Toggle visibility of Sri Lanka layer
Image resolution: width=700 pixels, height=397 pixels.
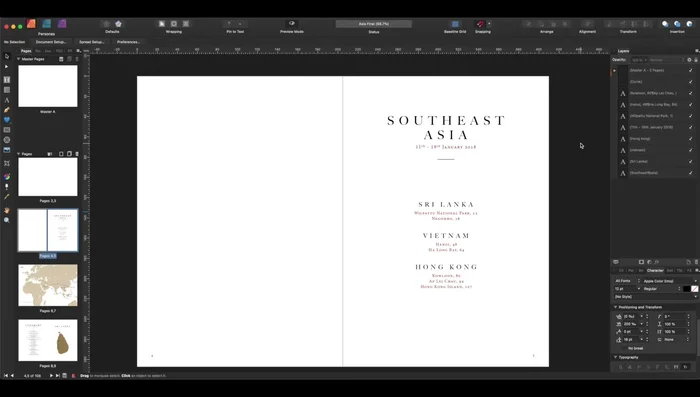pos(691,162)
